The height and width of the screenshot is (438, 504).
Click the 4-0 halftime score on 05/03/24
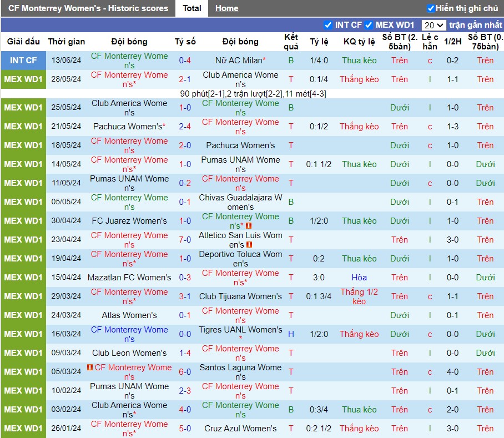coord(452,372)
